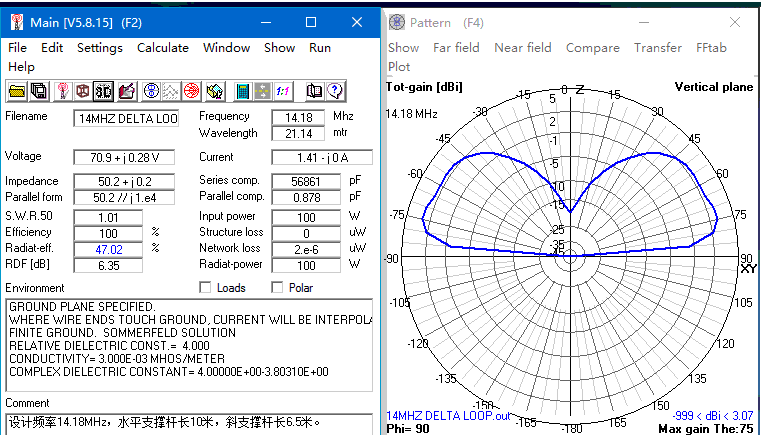Click the Wavelength field showing 21.14
The height and width of the screenshot is (435, 761).
pos(298,134)
